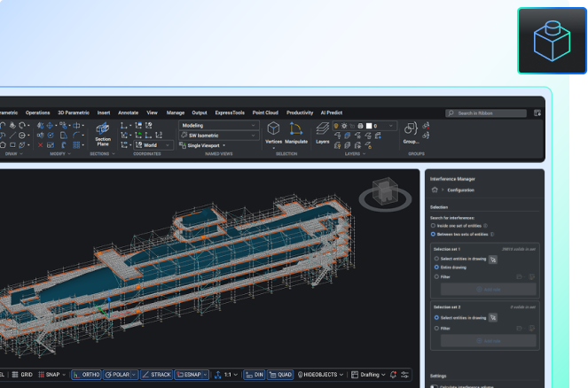Click 'Configuration' breadcrumb in Interference Manager
This screenshot has height=388, width=588.
pos(460,190)
